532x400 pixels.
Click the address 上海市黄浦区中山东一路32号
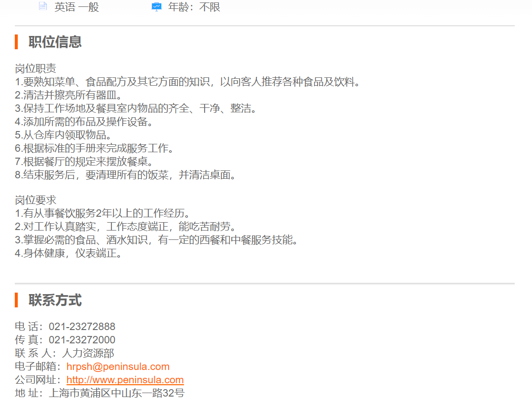click(x=116, y=393)
